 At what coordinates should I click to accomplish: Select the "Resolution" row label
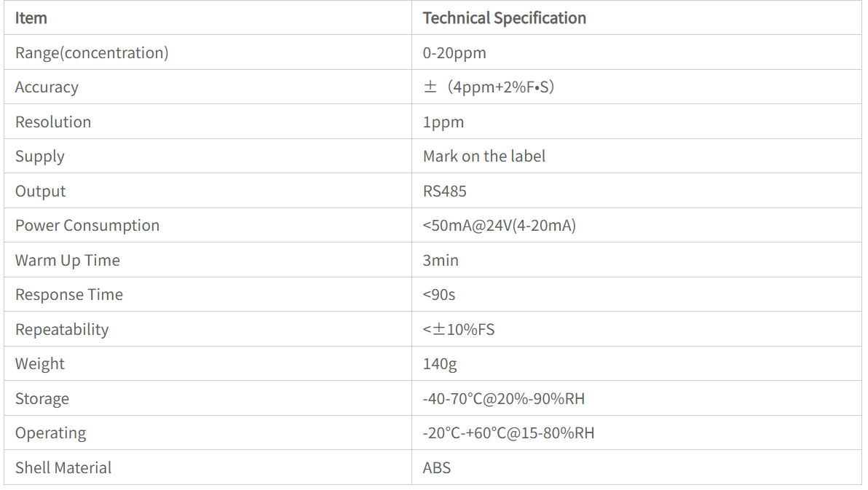click(x=53, y=122)
